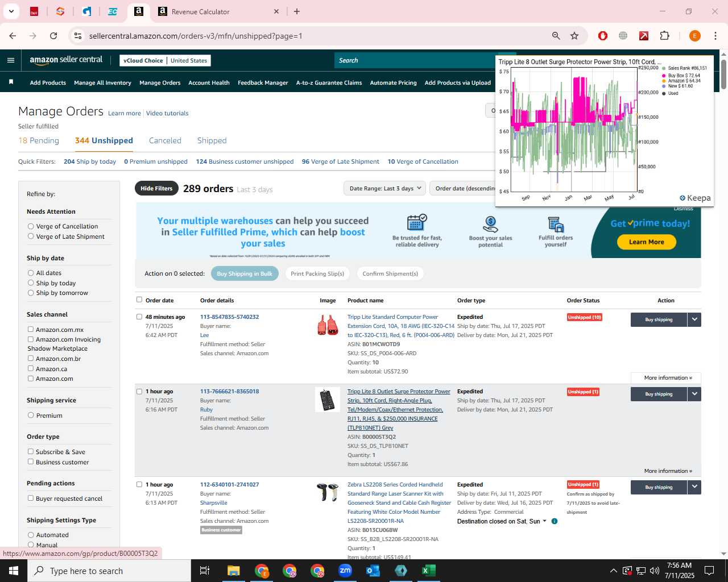This screenshot has width=728, height=582.
Task: Open Account Health in the nav bar
Action: (x=209, y=82)
